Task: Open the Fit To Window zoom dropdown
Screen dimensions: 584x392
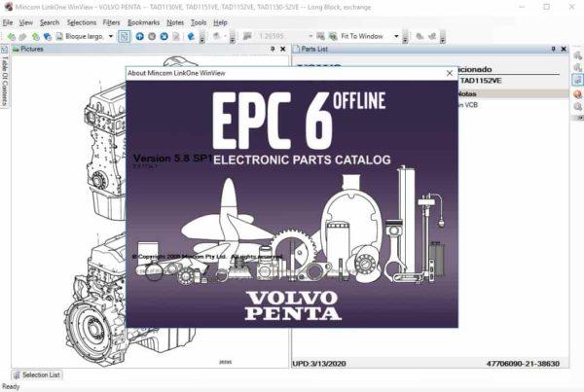Action: [396, 36]
